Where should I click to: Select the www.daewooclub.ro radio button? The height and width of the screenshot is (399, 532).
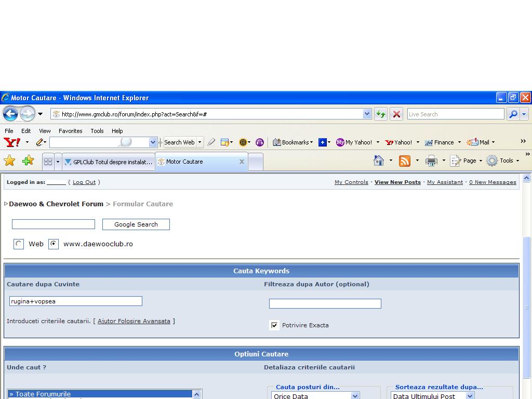tap(54, 244)
